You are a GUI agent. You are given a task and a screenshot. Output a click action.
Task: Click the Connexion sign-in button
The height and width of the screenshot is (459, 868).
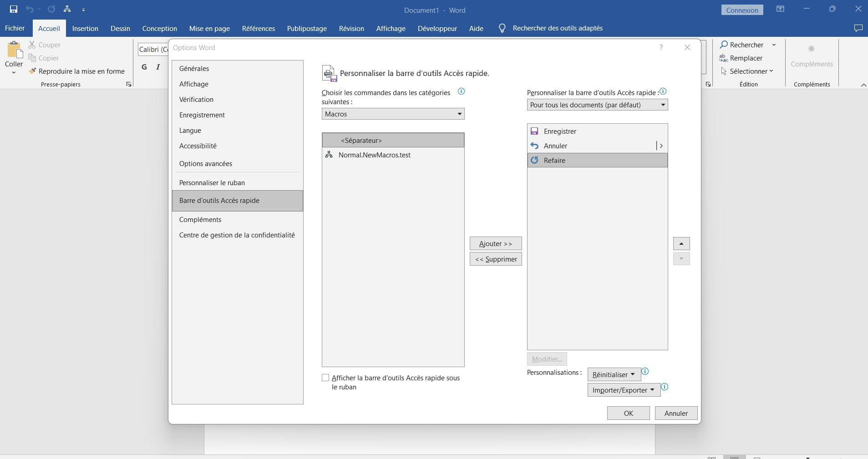[742, 10]
